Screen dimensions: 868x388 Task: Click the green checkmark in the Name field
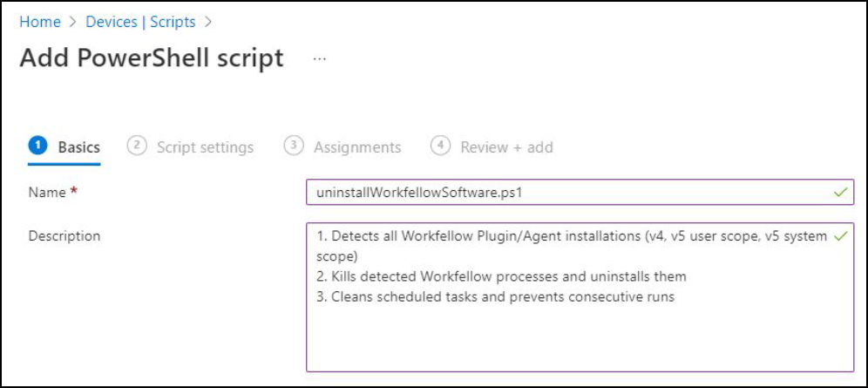[x=840, y=192]
